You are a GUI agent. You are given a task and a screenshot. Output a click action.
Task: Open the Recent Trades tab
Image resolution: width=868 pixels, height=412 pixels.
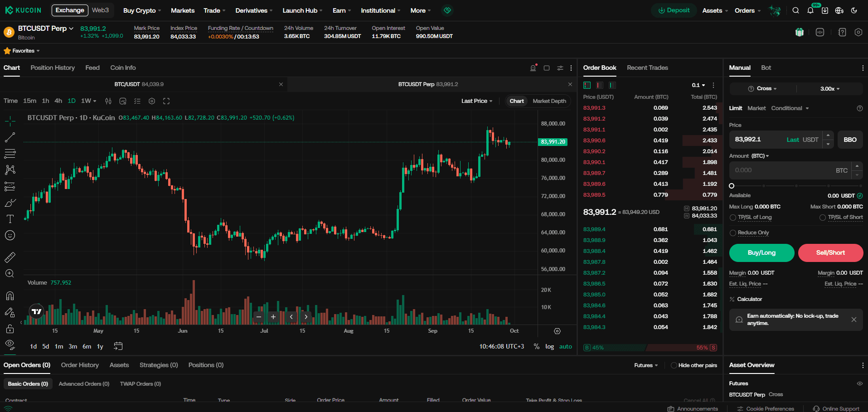pos(647,68)
